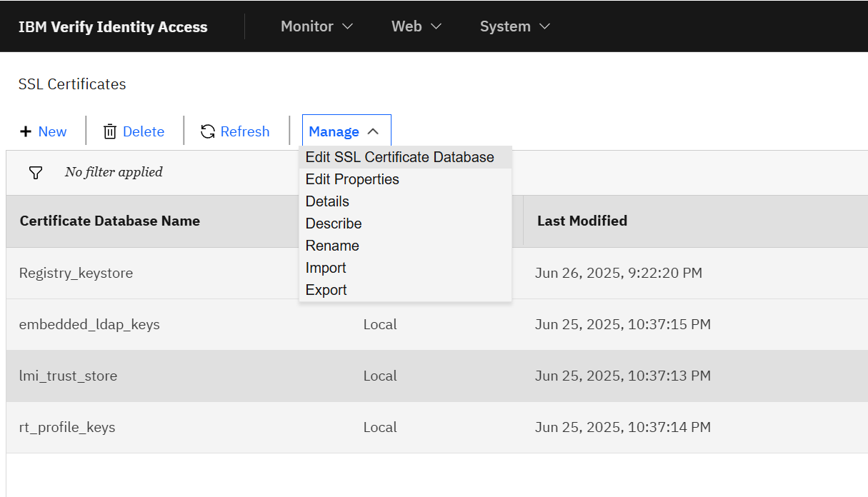The width and height of the screenshot is (868, 497).
Task: Select the Registry_keystore row
Action: click(x=437, y=273)
